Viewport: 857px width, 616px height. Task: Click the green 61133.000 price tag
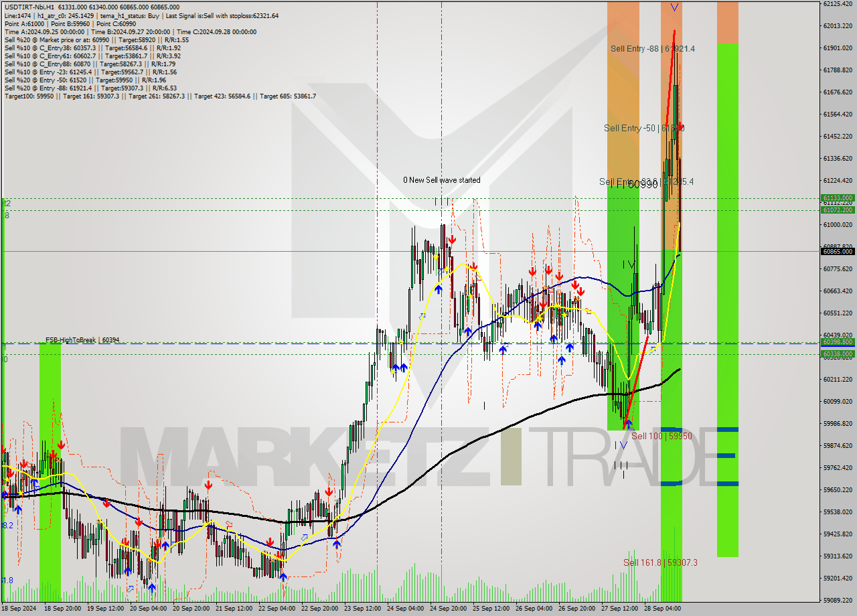(838, 198)
